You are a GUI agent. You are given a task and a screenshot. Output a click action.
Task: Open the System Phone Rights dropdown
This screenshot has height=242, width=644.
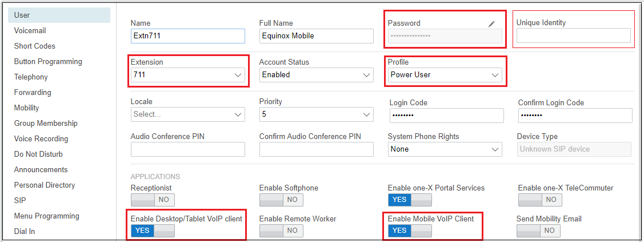[445, 149]
